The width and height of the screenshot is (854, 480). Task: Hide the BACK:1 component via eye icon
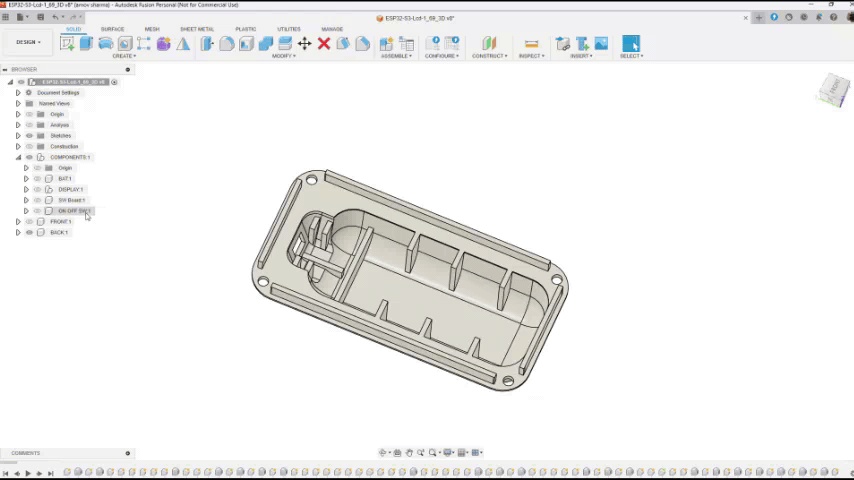(29, 233)
